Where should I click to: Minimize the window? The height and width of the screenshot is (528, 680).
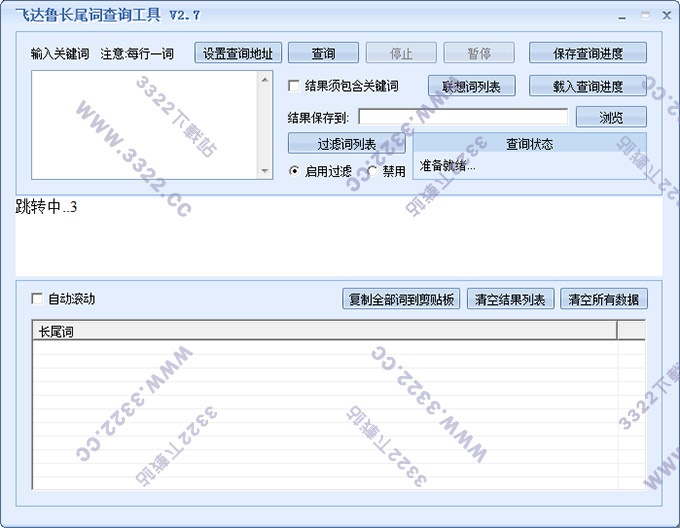pos(622,16)
